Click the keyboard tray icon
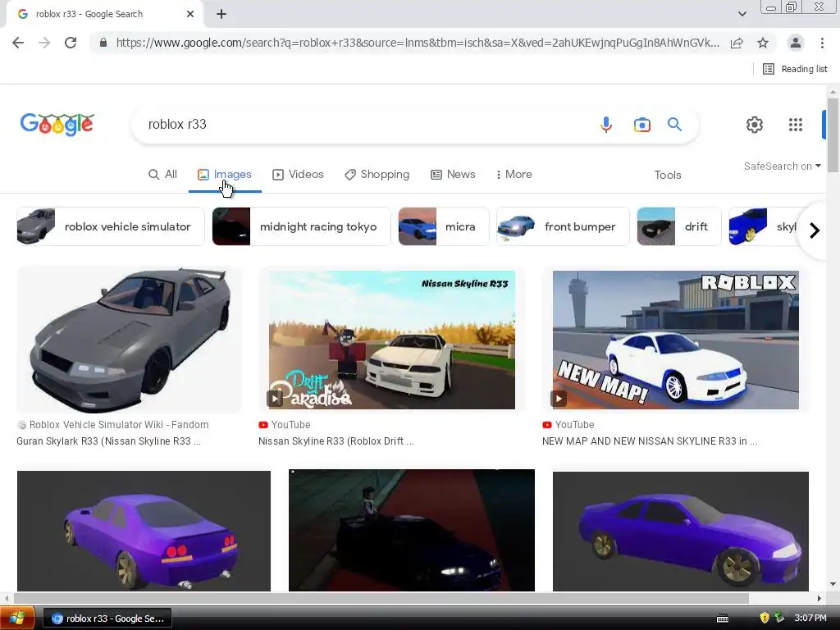The height and width of the screenshot is (630, 840). [x=723, y=619]
